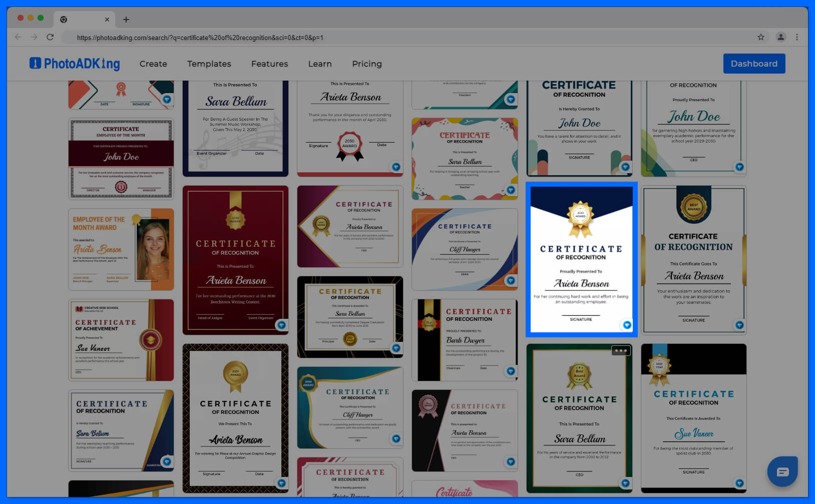Viewport: 815px width, 504px height.
Task: Click the PhotoADKing logo
Action: [74, 64]
